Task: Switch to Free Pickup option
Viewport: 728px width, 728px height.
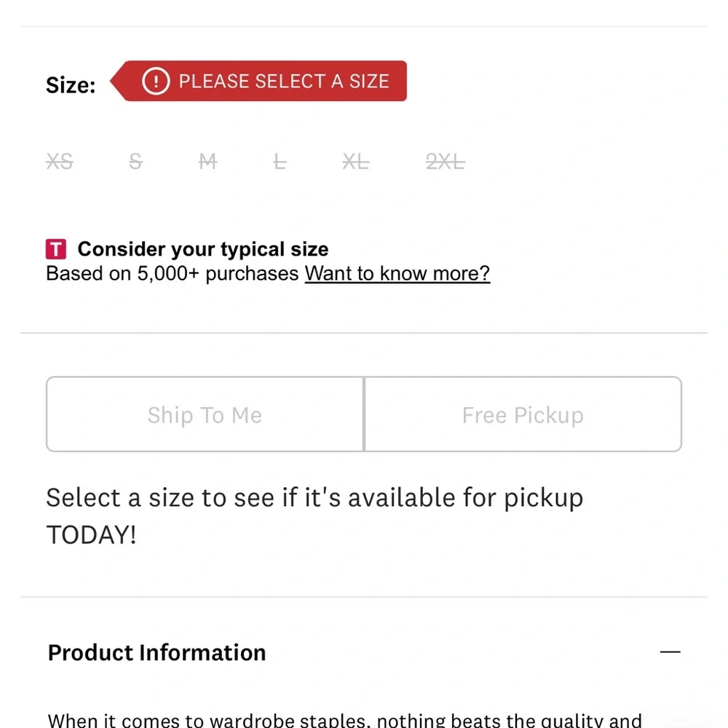Action: tap(523, 414)
